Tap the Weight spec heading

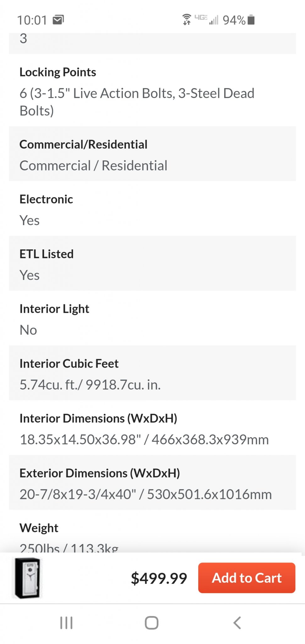(x=39, y=528)
